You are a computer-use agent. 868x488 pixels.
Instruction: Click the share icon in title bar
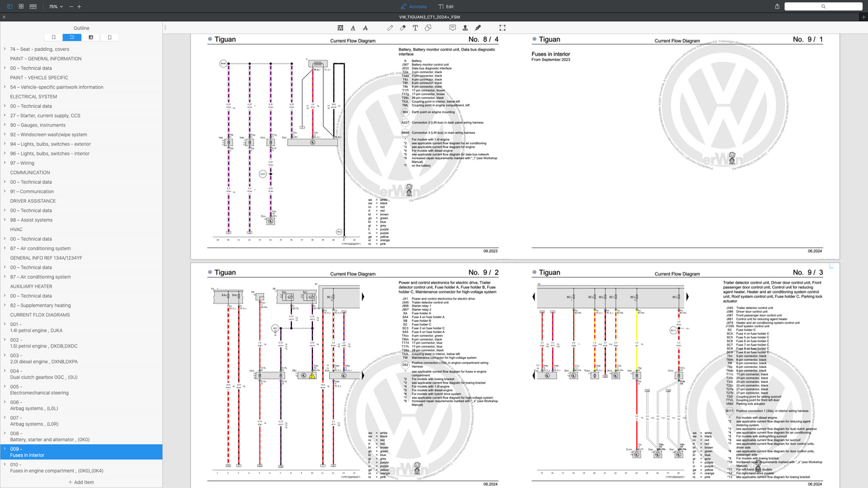pyautogui.click(x=777, y=7)
